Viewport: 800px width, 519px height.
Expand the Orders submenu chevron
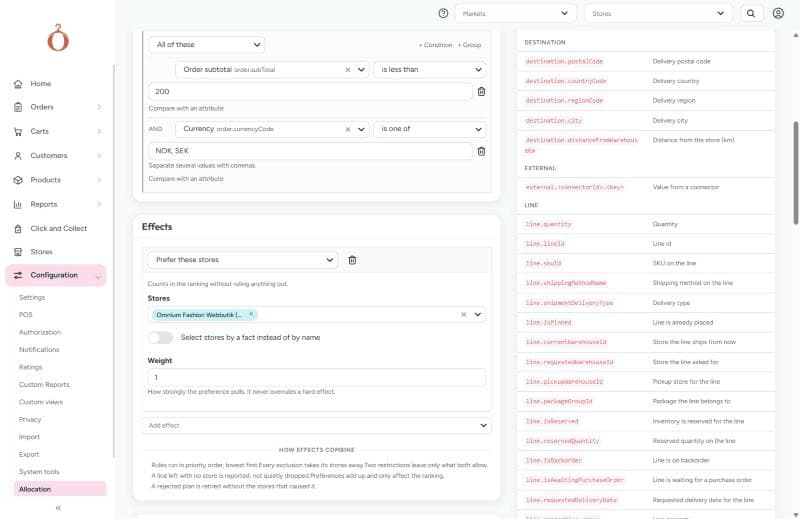click(x=99, y=107)
